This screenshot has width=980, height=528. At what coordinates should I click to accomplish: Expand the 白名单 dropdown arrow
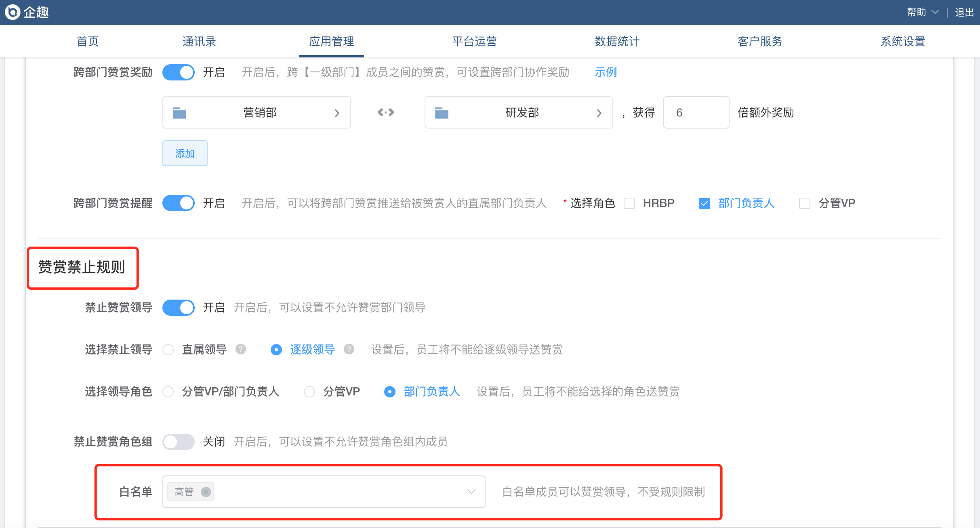coord(471,492)
